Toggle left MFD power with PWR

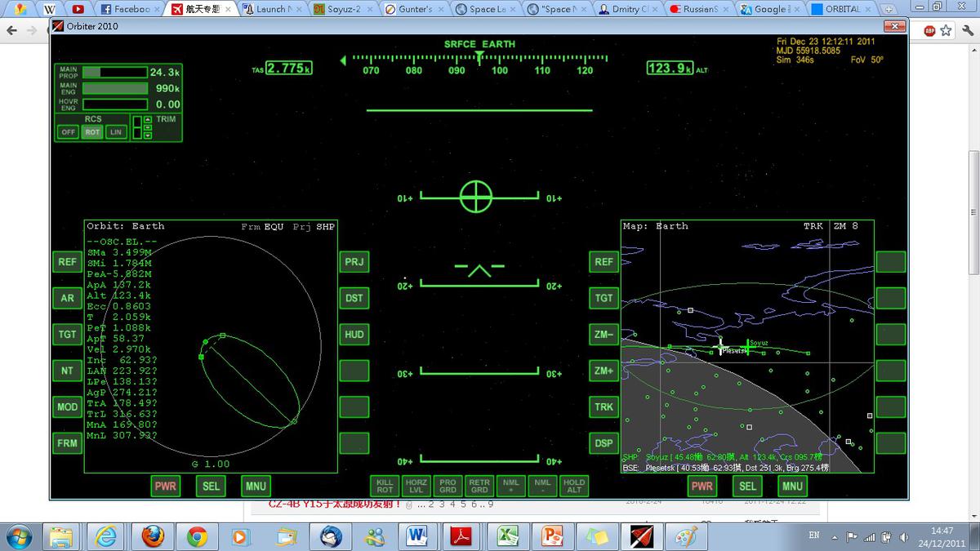(x=166, y=486)
